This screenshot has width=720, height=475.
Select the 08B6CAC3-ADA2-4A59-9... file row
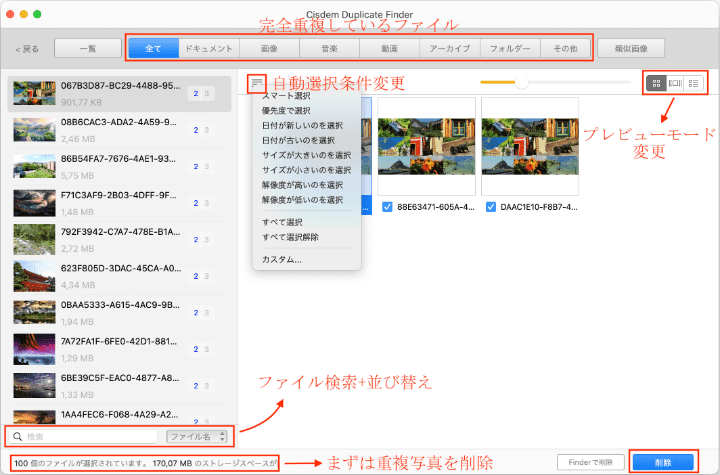coord(119,130)
